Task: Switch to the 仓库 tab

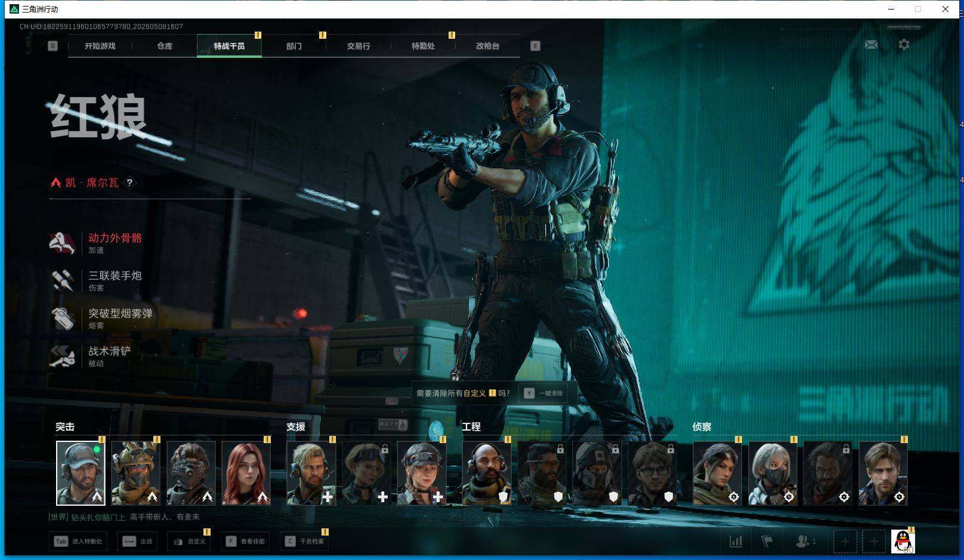Action: tap(165, 46)
